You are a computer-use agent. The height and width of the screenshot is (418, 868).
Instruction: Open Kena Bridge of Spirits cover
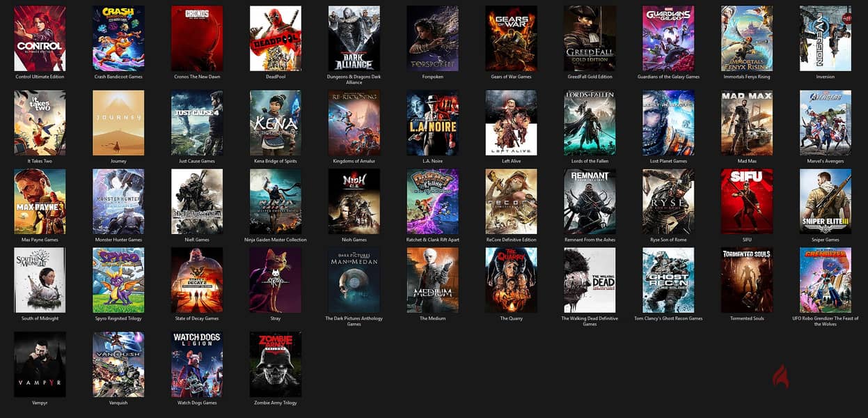[276, 123]
